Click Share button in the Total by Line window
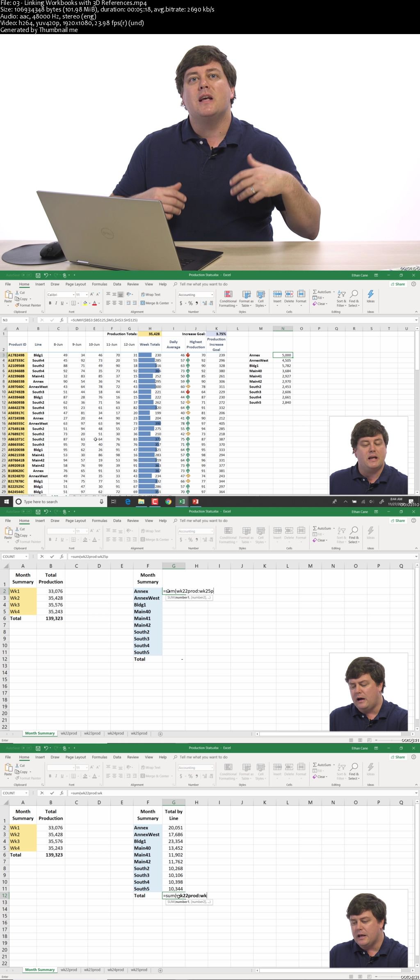 click(397, 757)
